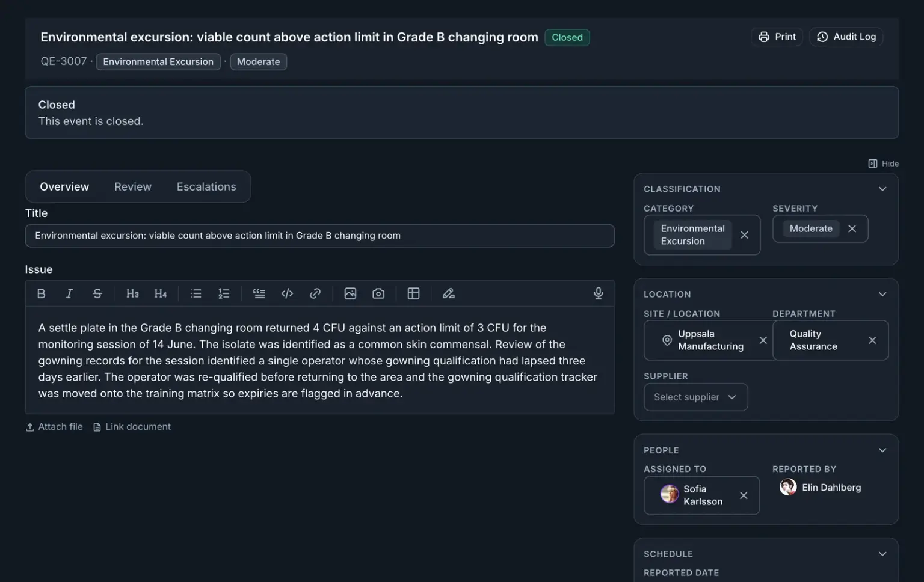Collapse the Classification section

(x=882, y=189)
